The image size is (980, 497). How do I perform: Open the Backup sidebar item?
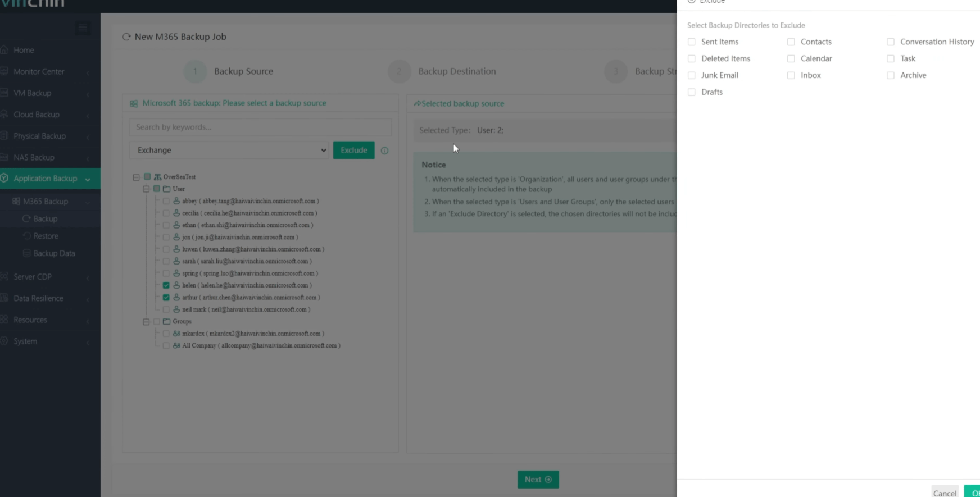pos(45,219)
